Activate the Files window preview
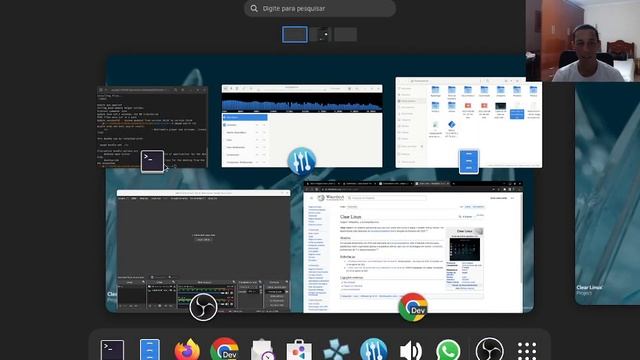The width and height of the screenshot is (640, 360). tap(469, 122)
